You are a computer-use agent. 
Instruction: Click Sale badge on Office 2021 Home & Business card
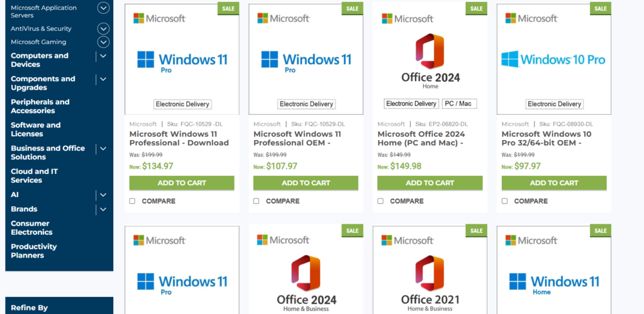tap(477, 230)
